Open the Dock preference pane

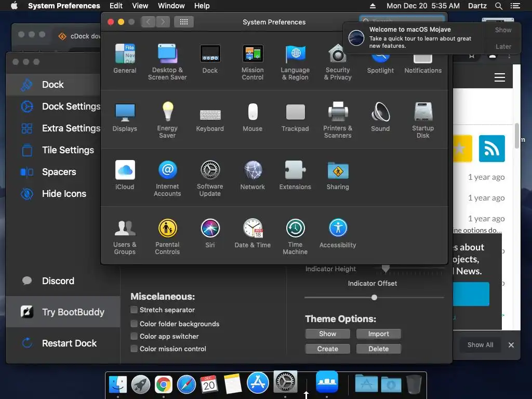pyautogui.click(x=210, y=59)
